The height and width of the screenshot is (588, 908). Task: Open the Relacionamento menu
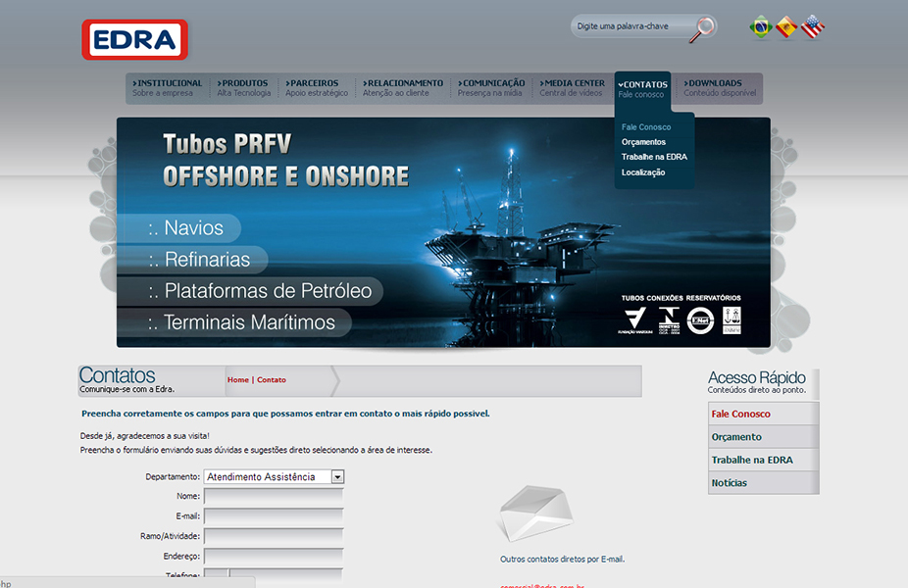[x=402, y=88]
